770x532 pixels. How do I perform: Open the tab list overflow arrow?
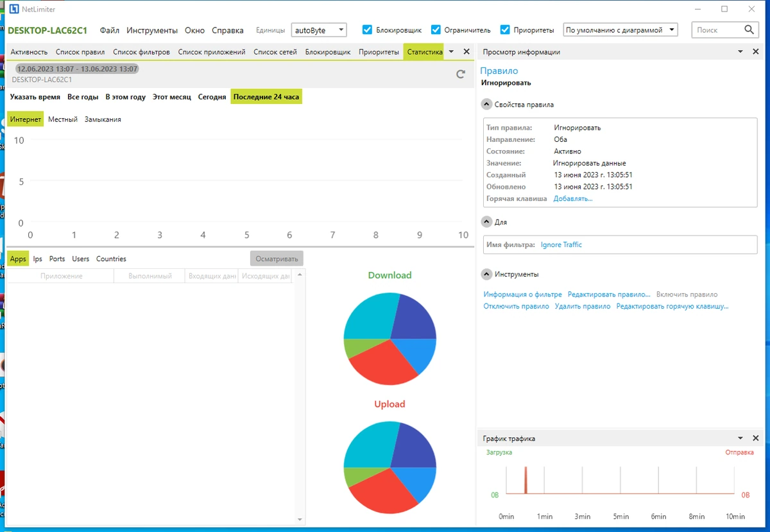(451, 52)
